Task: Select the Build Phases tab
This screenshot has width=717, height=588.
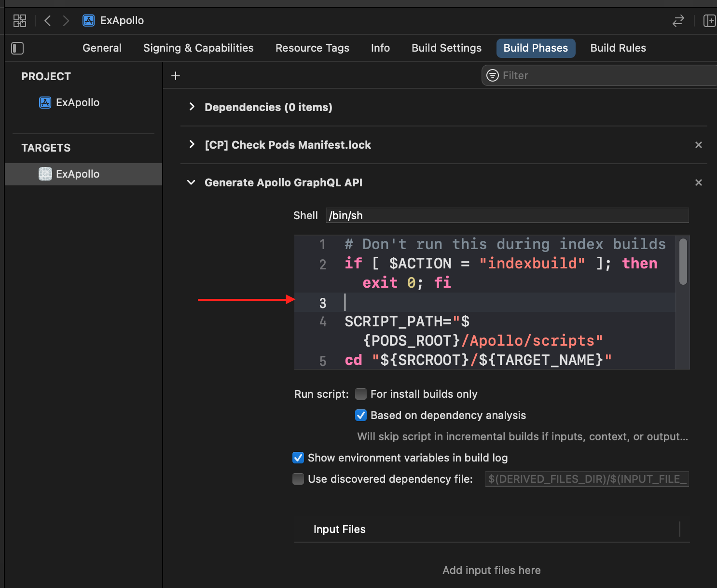Action: (536, 48)
